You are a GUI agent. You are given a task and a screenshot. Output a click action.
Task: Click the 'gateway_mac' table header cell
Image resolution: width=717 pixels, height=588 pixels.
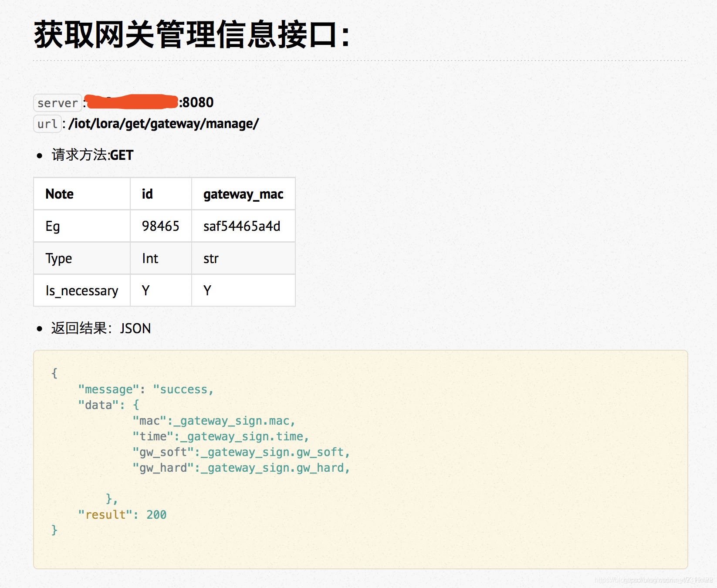(244, 194)
